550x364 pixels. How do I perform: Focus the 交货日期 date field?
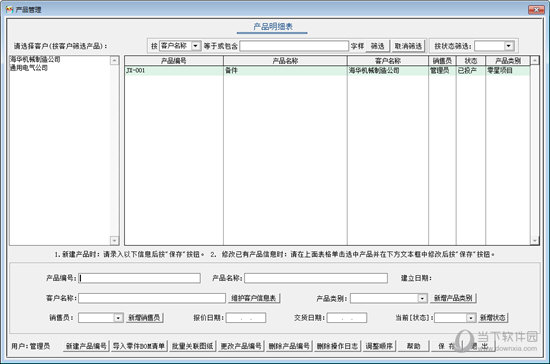click(347, 318)
